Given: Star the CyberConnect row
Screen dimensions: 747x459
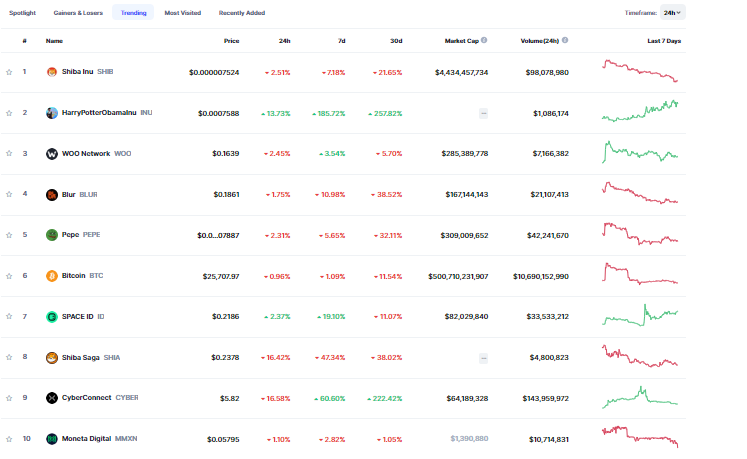Looking at the screenshot, I should (9, 398).
